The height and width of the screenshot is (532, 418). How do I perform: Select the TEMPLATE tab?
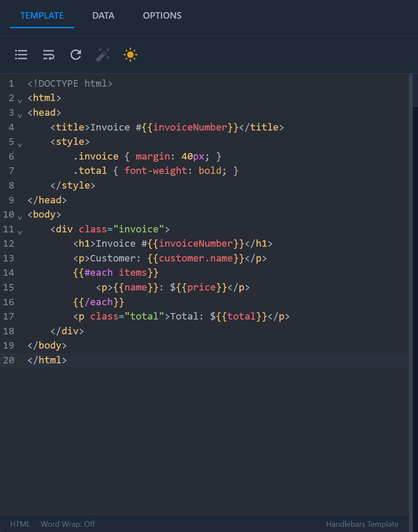click(x=42, y=15)
